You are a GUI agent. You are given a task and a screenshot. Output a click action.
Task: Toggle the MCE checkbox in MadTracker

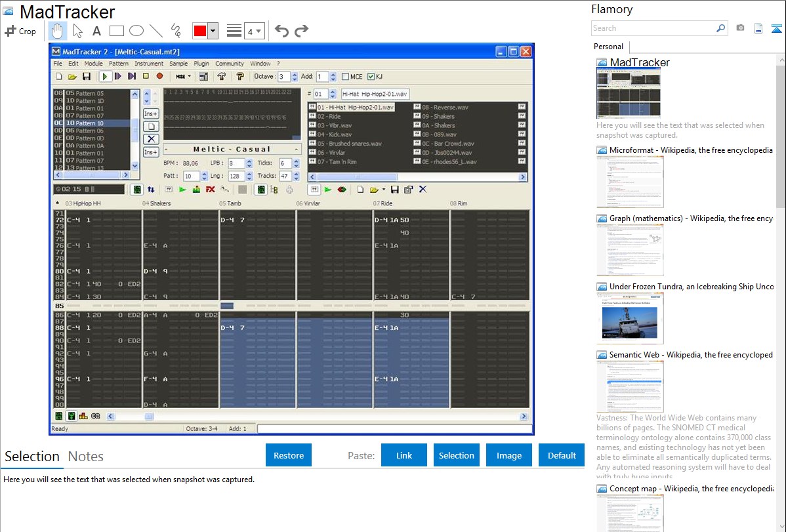click(x=346, y=77)
